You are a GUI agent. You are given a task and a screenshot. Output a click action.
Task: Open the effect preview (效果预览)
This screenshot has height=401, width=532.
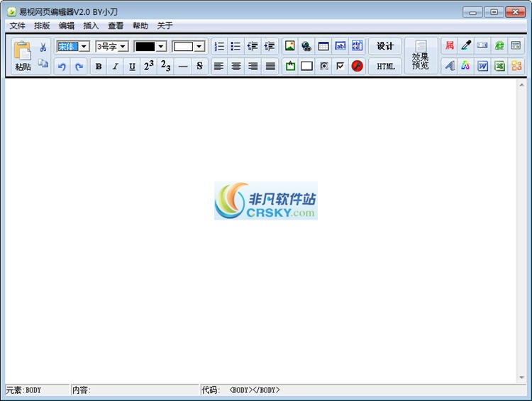421,56
